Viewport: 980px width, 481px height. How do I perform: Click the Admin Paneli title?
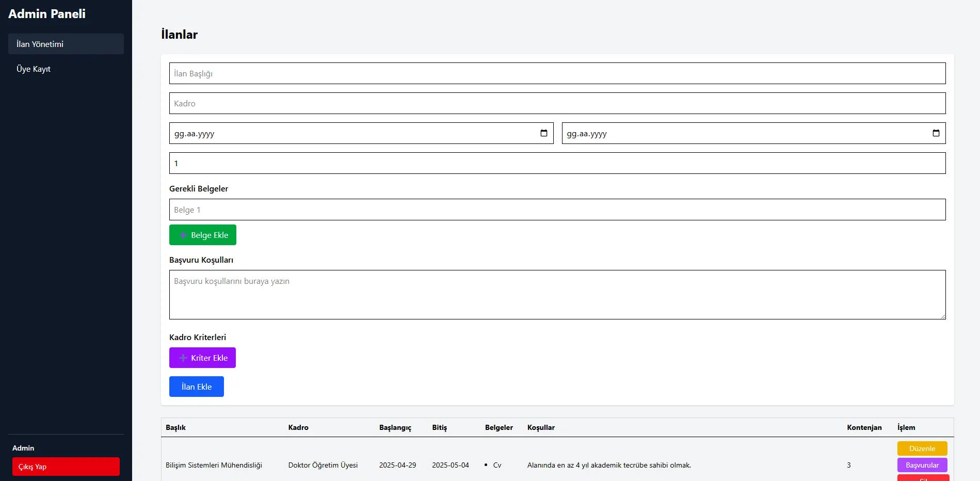point(47,14)
